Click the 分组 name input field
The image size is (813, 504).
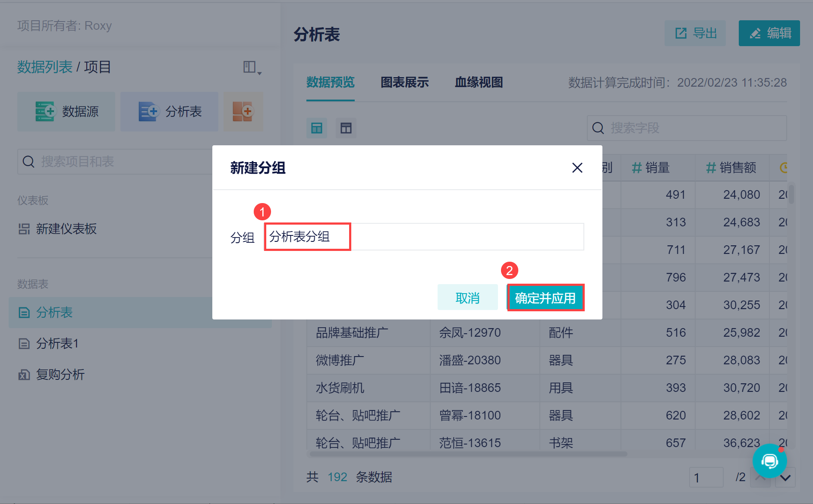coord(424,237)
